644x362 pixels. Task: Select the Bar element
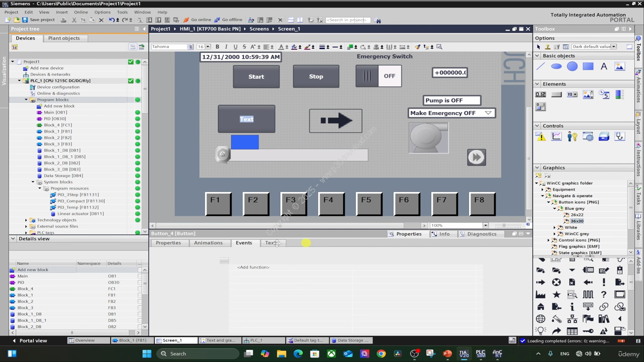coord(619,95)
